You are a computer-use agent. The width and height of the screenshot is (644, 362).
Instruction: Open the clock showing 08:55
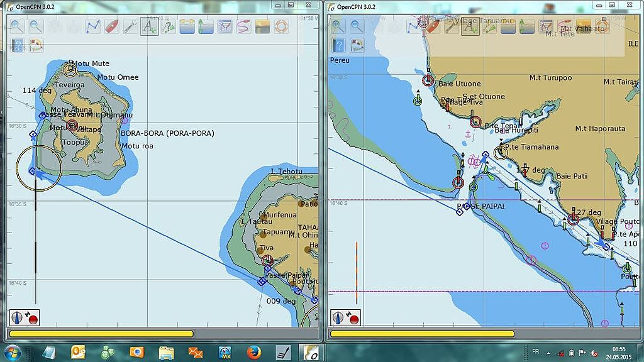point(619,353)
